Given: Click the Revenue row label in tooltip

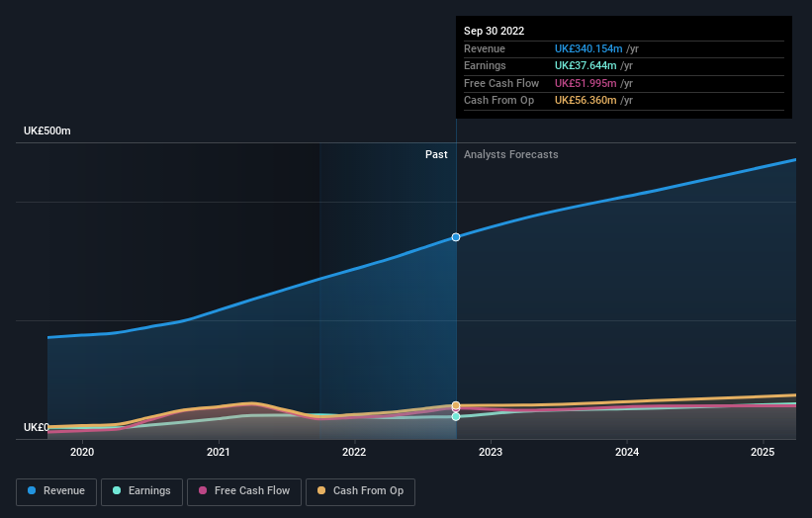Looking at the screenshot, I should (485, 48).
